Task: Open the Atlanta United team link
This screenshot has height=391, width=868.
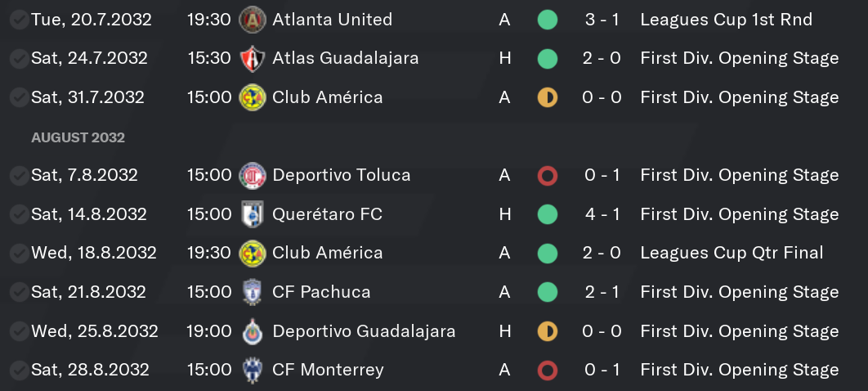Action: coord(332,20)
